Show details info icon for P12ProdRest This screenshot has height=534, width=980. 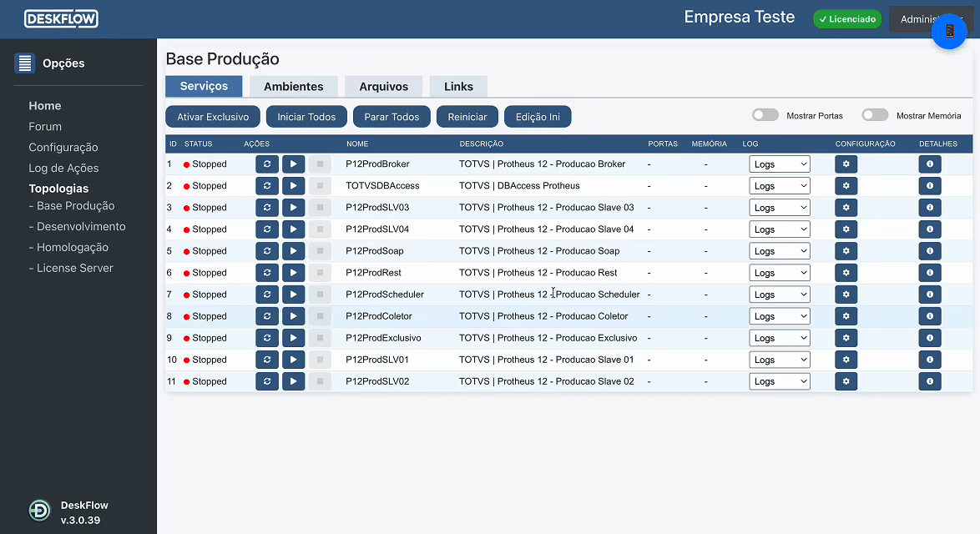click(930, 273)
